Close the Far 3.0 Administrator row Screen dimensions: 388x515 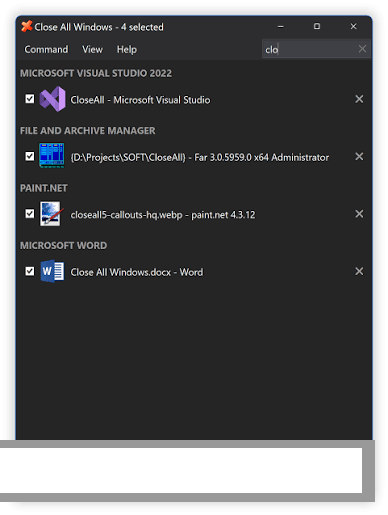359,156
